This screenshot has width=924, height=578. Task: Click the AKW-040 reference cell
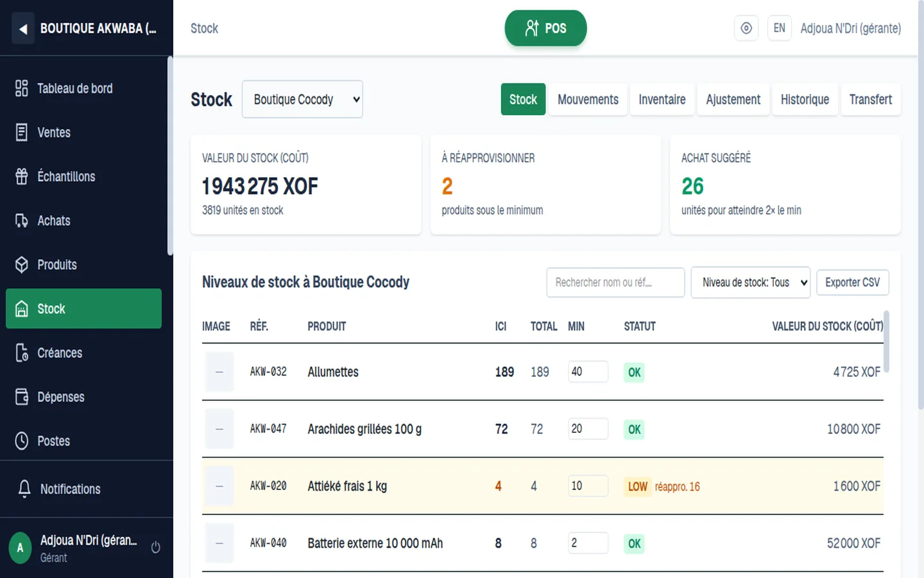tap(268, 543)
